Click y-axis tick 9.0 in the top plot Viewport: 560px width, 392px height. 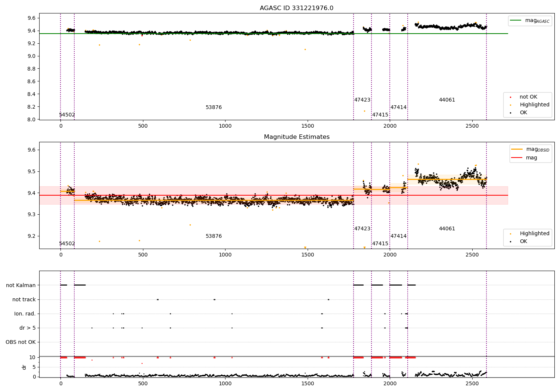(x=31, y=56)
